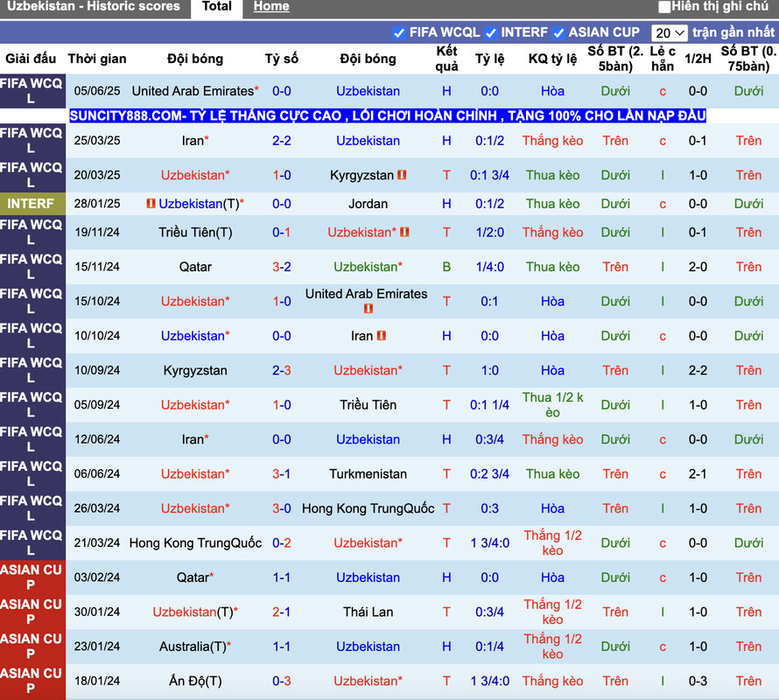The width and height of the screenshot is (779, 700).
Task: Click the 'Thời gian' column header
Action: [x=97, y=59]
